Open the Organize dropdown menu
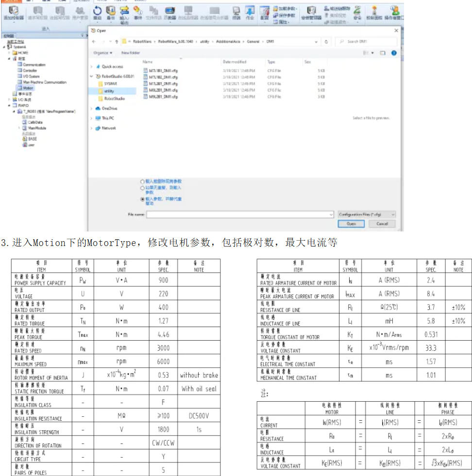The image size is (472, 476). pos(103,53)
